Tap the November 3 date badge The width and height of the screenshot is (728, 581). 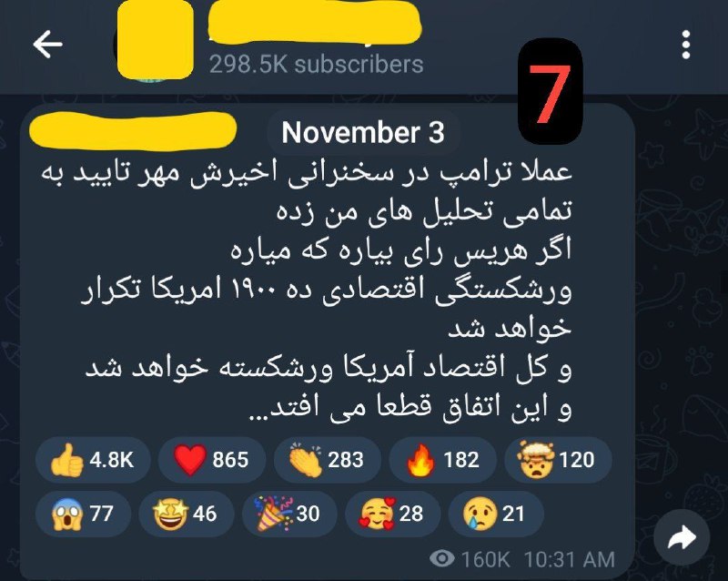[x=363, y=133]
